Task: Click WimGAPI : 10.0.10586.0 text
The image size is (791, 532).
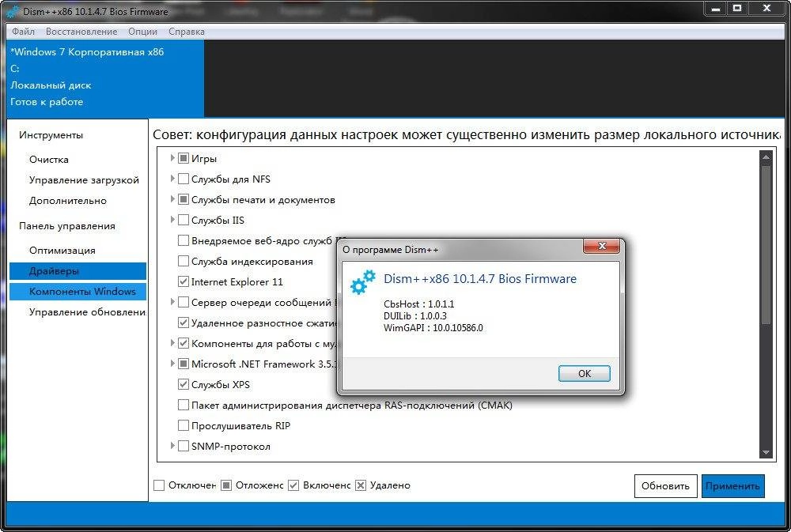Action: pos(433,328)
